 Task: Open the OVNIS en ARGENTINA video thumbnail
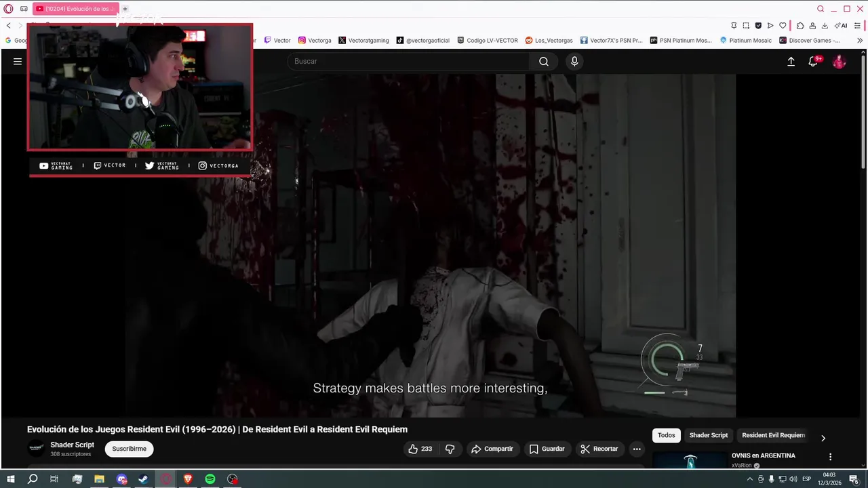(x=690, y=460)
